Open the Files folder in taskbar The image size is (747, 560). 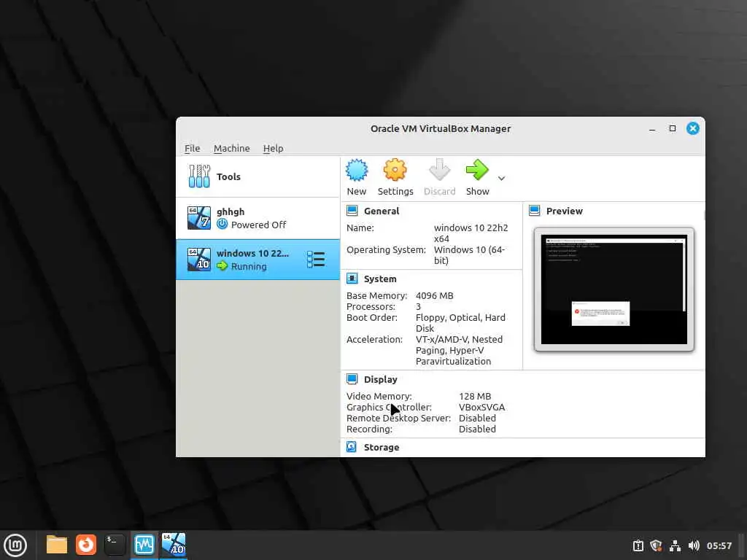(57, 545)
